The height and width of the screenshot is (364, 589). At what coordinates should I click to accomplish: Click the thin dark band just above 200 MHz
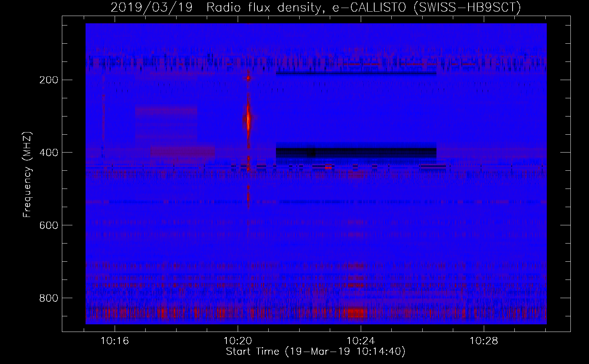[356, 74]
